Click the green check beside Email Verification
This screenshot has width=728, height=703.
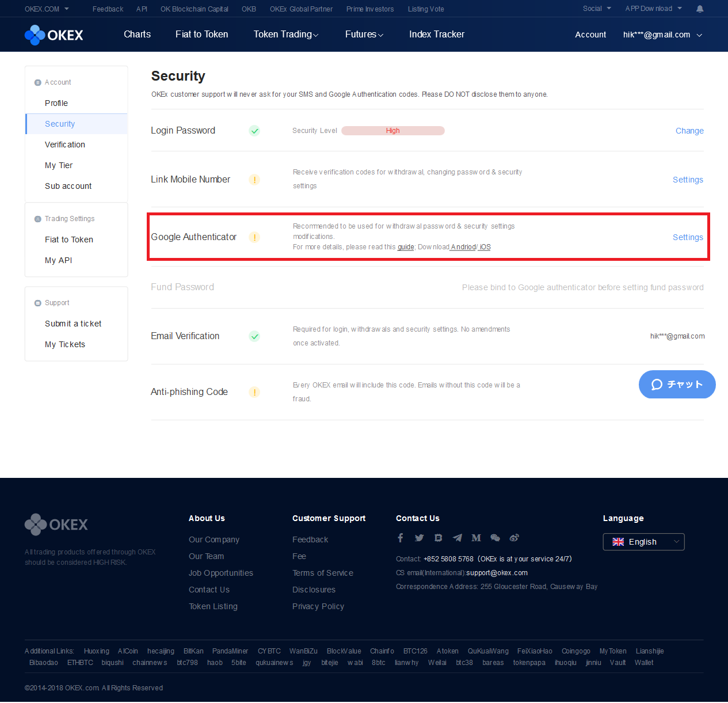pyautogui.click(x=254, y=336)
